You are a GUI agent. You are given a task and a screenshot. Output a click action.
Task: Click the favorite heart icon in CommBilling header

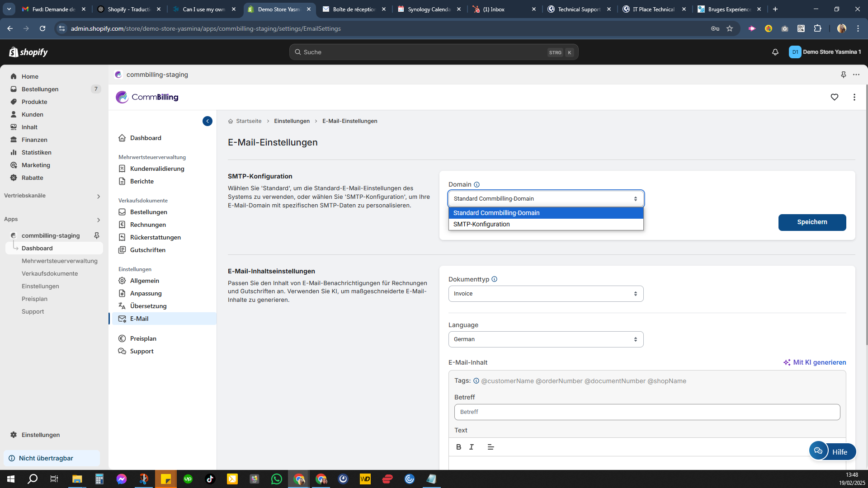point(835,97)
